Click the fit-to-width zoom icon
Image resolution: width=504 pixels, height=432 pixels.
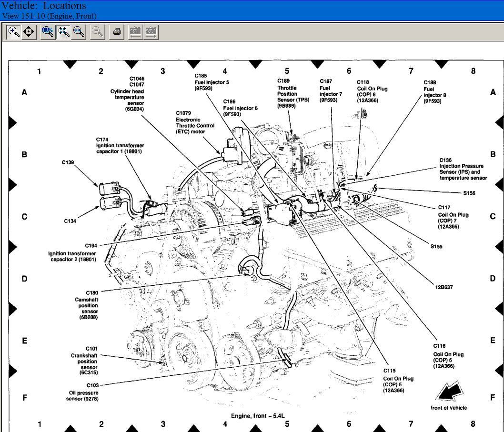tap(79, 32)
